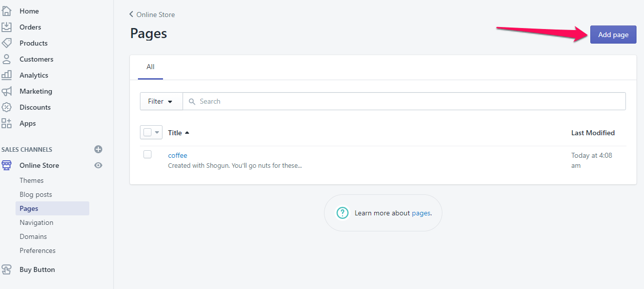This screenshot has height=289, width=644.
Task: Click the Discounts badge icon
Action: pos(7,107)
